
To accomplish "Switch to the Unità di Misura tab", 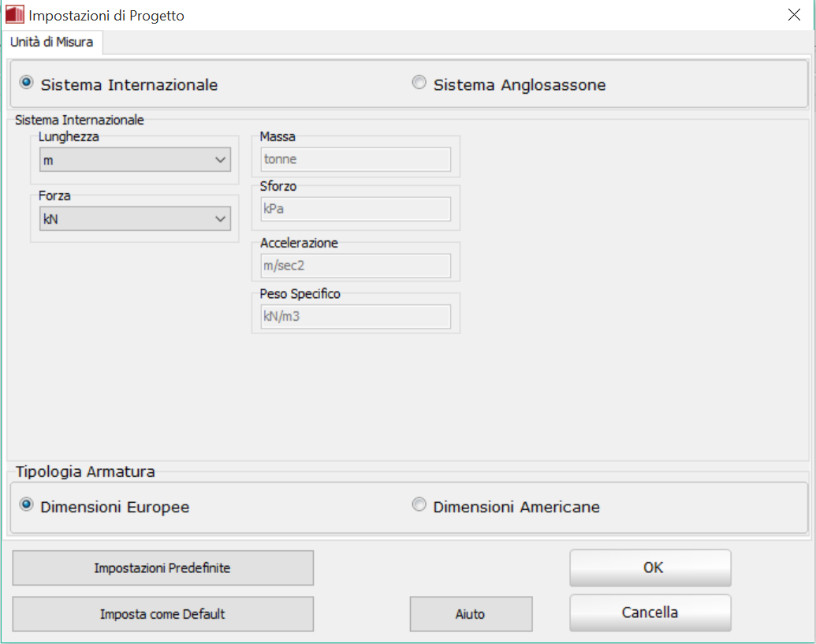I will click(52, 43).
